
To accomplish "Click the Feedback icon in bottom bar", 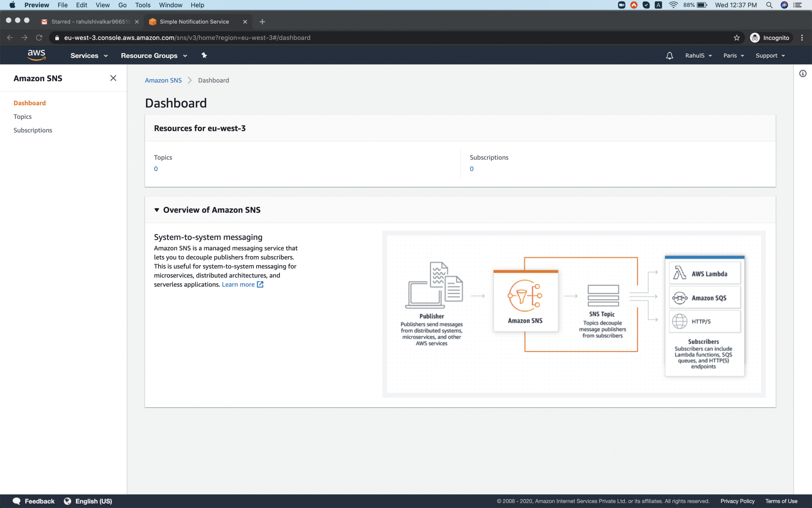I will [16, 501].
